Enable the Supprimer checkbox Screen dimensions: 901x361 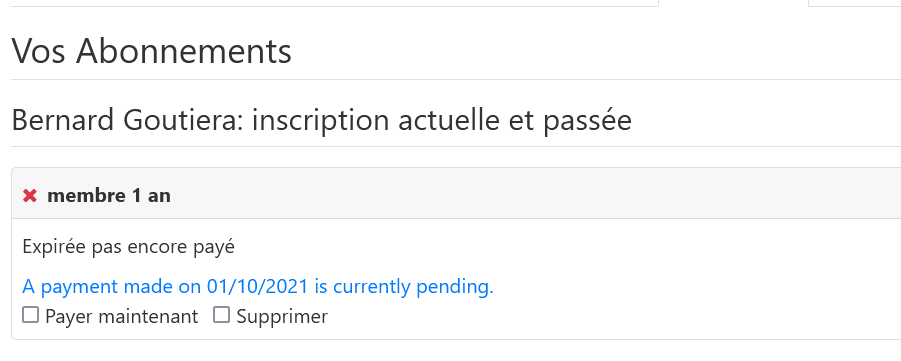[221, 314]
